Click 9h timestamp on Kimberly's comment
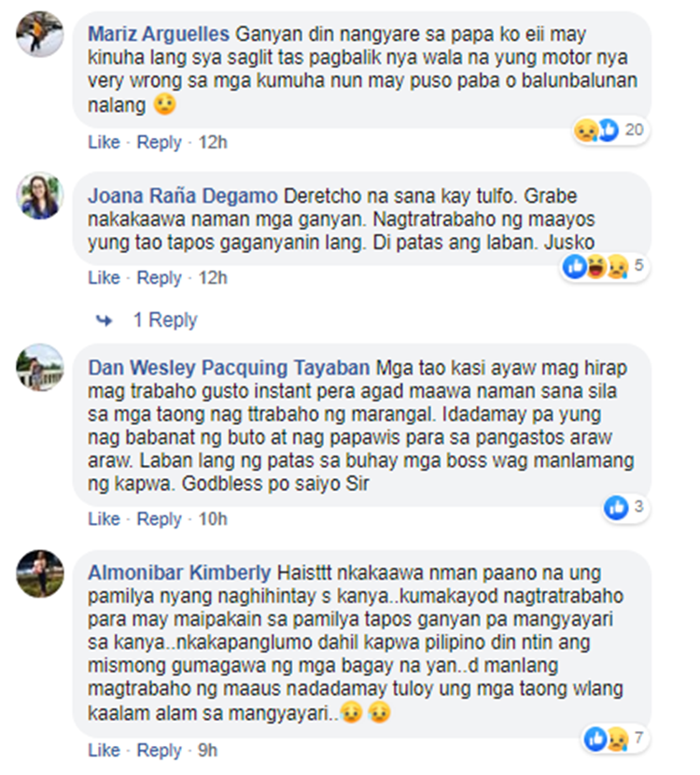Image resolution: width=700 pixels, height=775 pixels. pos(207,751)
